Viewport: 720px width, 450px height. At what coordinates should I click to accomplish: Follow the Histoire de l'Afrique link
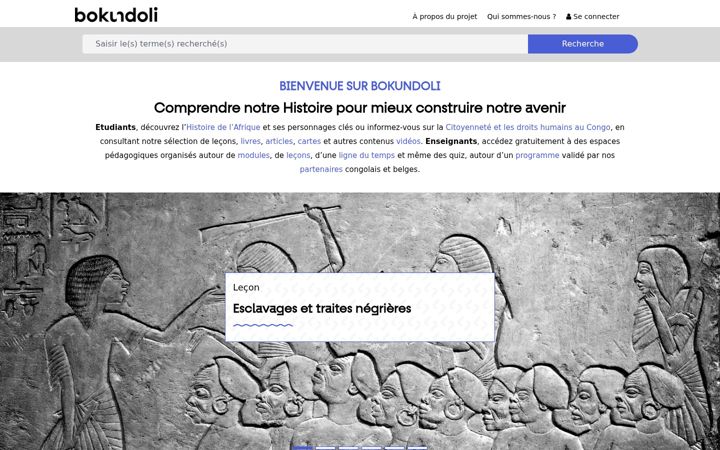point(223,127)
